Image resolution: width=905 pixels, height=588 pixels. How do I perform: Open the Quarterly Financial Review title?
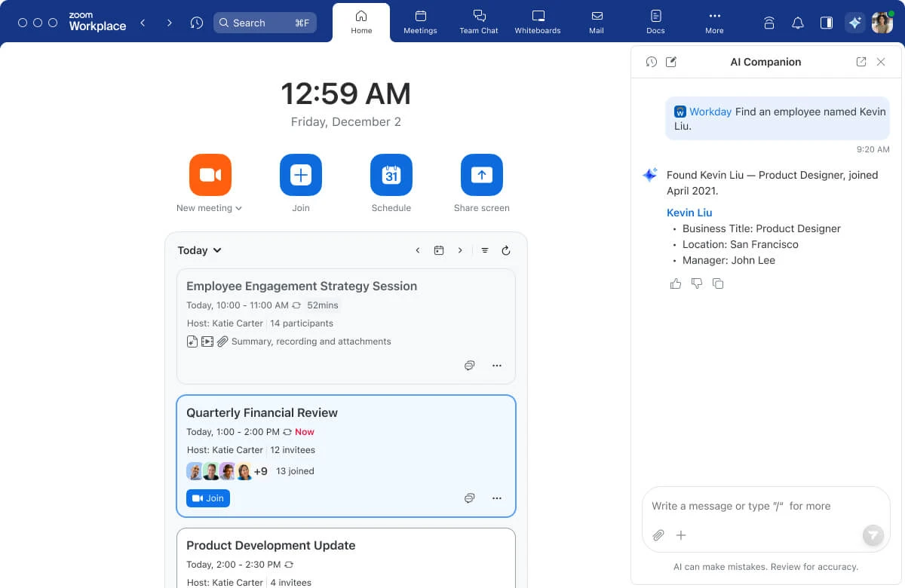point(262,412)
